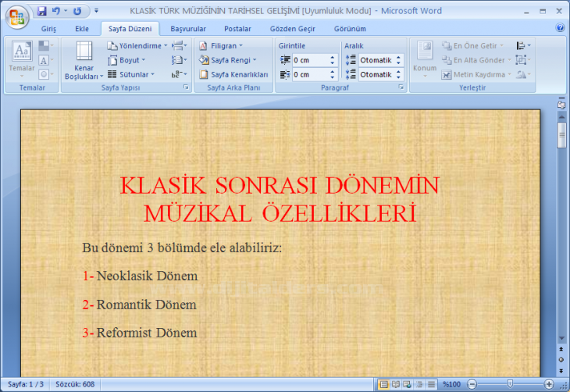Screen dimensions: 570x392
Task: Open the Office Button menu
Action: (x=16, y=16)
